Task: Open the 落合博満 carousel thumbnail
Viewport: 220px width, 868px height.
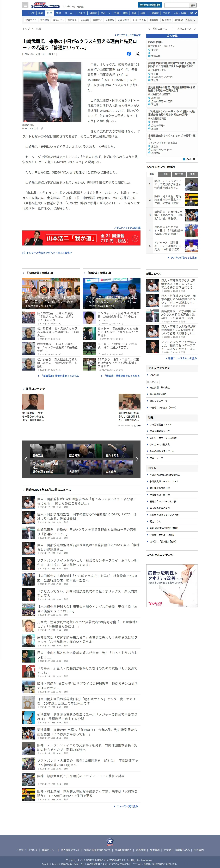Action: (x=84, y=451)
